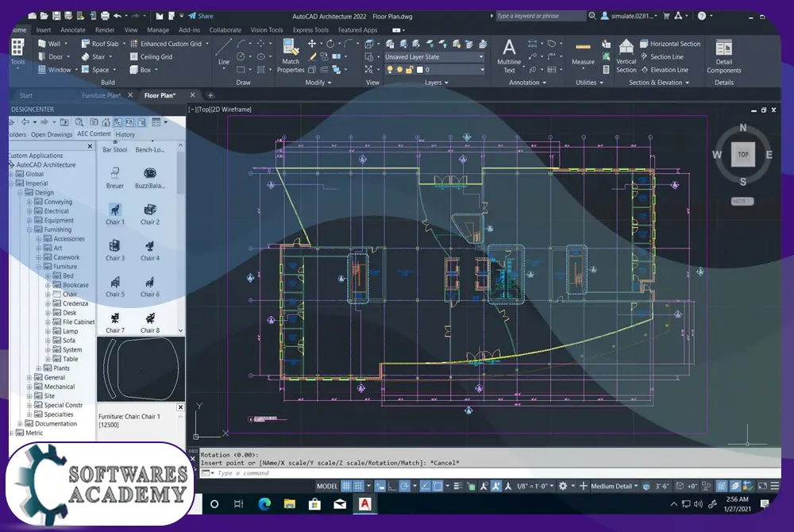Toggle DesignCenter tree view

point(118,122)
